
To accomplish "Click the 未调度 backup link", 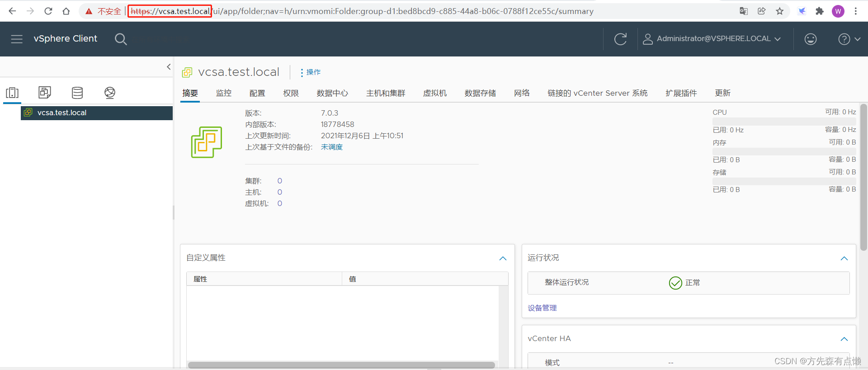I will pos(332,147).
